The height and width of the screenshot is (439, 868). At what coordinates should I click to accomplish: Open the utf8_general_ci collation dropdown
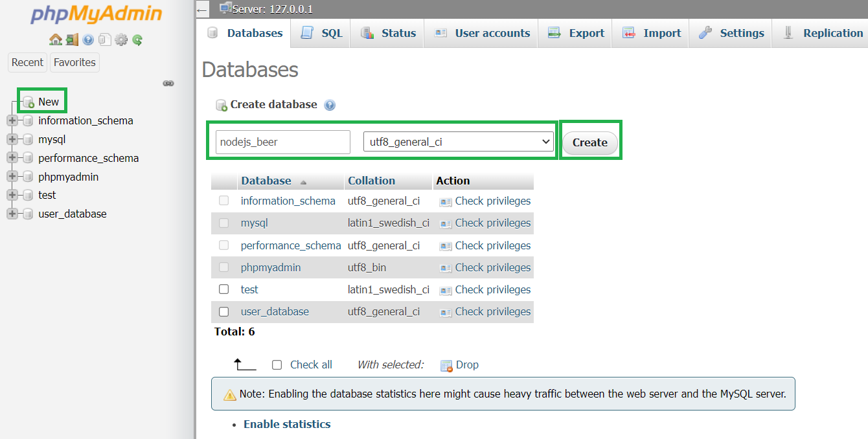[458, 142]
